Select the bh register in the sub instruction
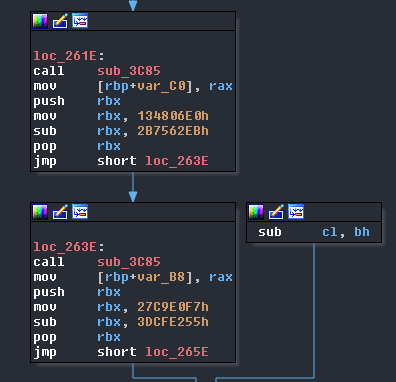 tap(362, 232)
